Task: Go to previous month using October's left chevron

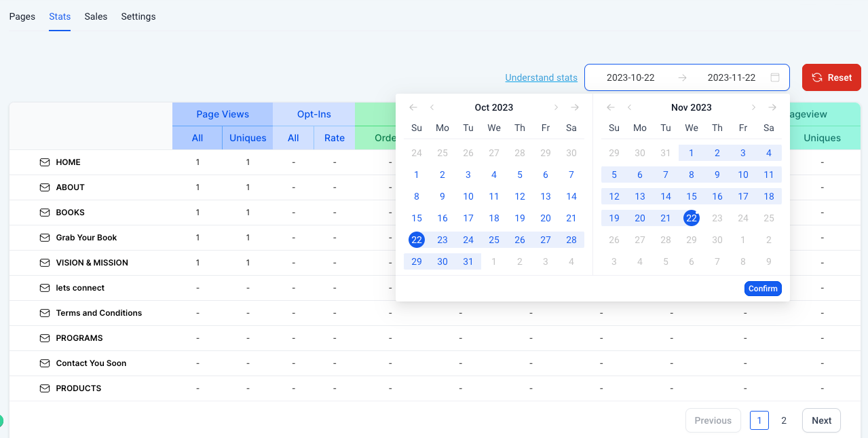Action: point(432,107)
